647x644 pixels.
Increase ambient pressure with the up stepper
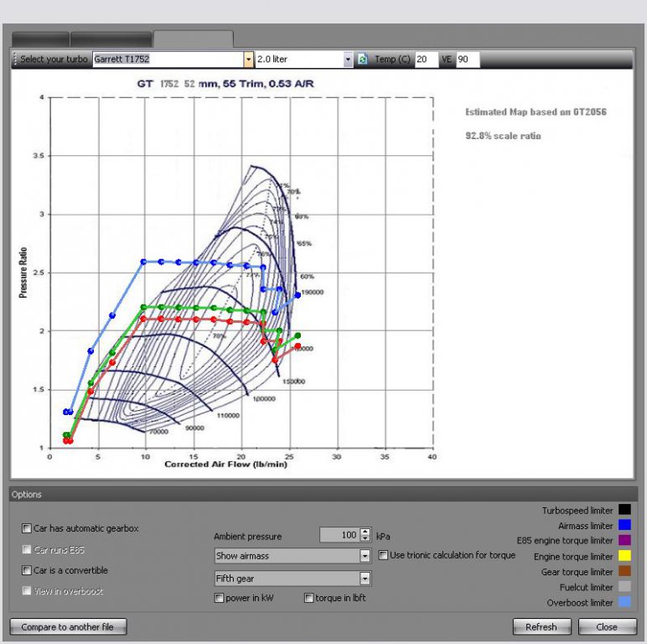(365, 532)
